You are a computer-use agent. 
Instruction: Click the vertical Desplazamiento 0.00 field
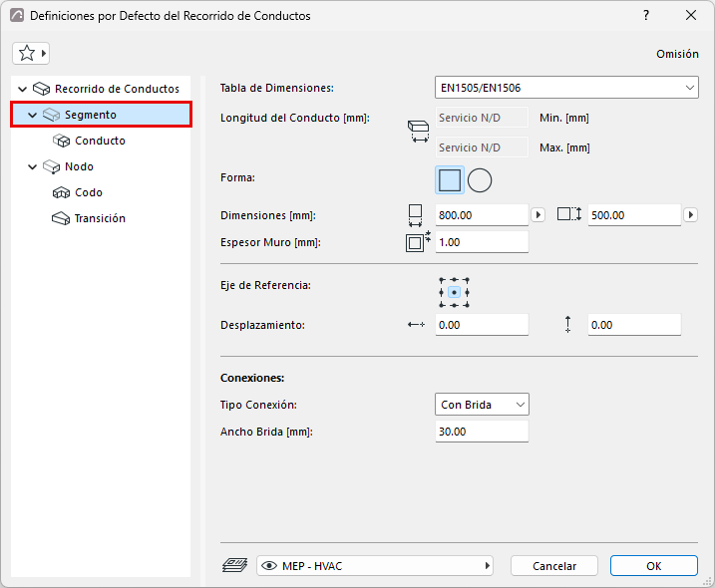point(634,325)
